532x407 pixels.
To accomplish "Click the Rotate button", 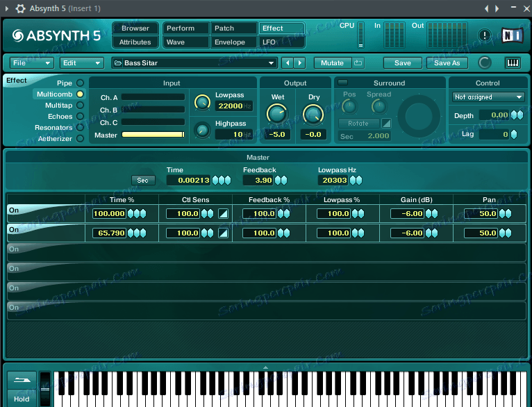I will 358,124.
